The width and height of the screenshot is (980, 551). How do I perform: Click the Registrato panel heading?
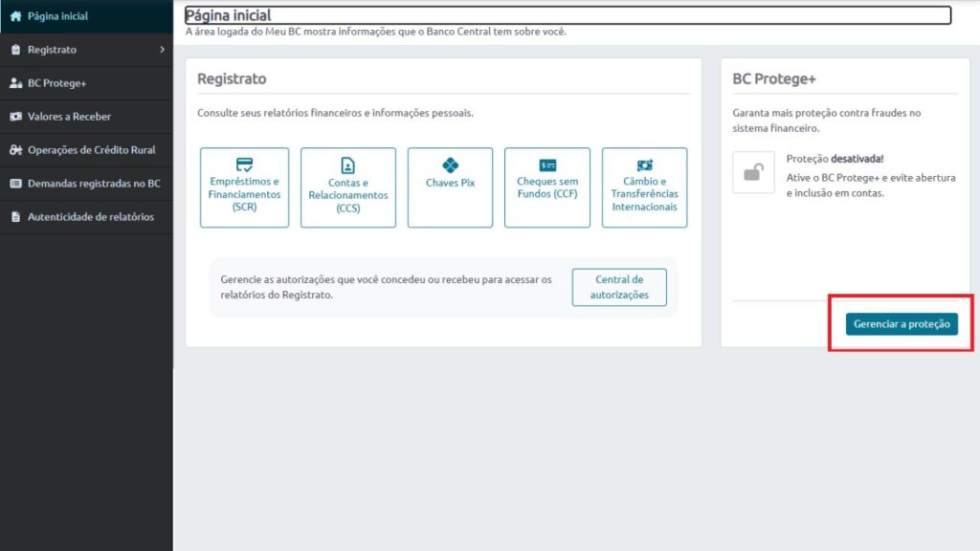click(232, 78)
